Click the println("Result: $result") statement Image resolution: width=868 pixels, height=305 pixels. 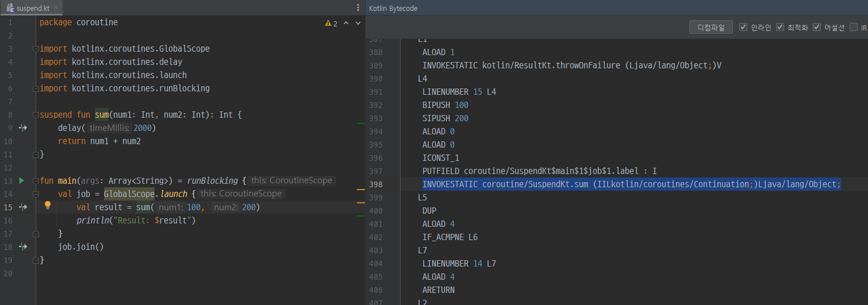tap(136, 221)
